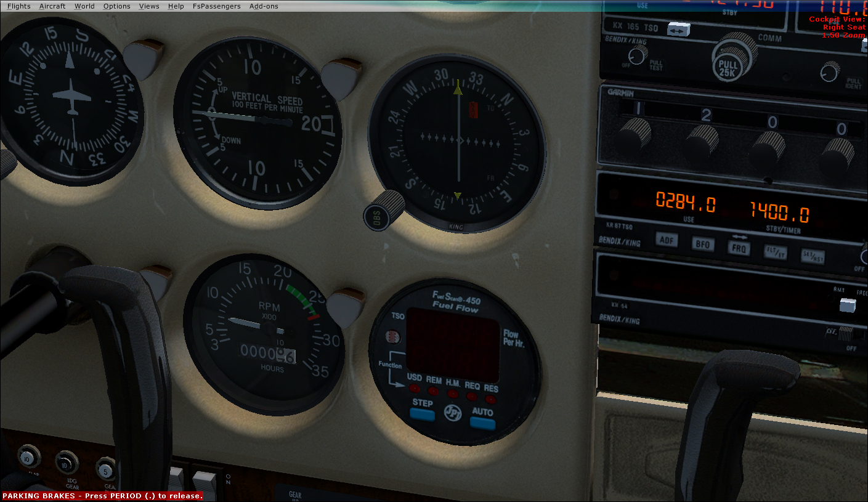This screenshot has width=868, height=502.
Task: Click the RPM tachometer gauge
Action: (x=264, y=334)
